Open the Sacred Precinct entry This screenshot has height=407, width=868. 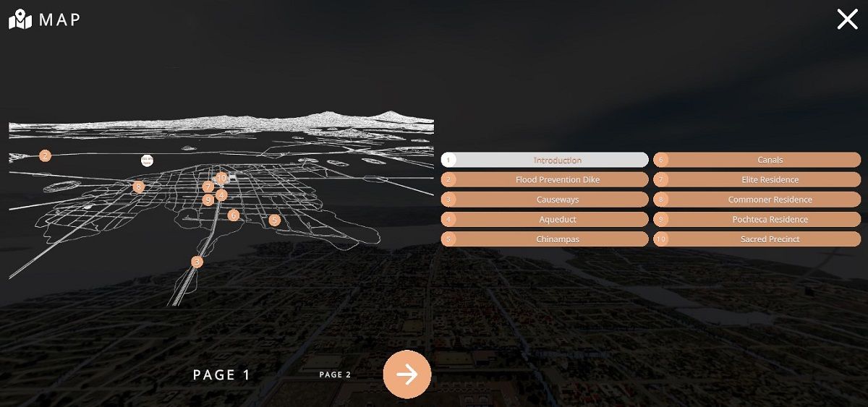[x=757, y=239]
